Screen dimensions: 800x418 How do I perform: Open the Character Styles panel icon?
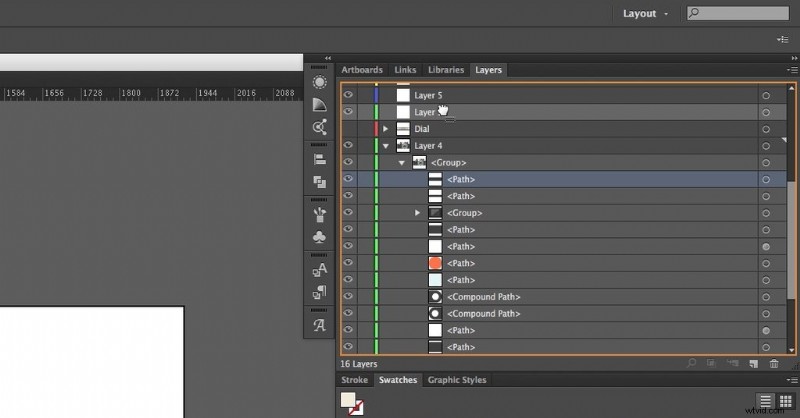click(319, 269)
